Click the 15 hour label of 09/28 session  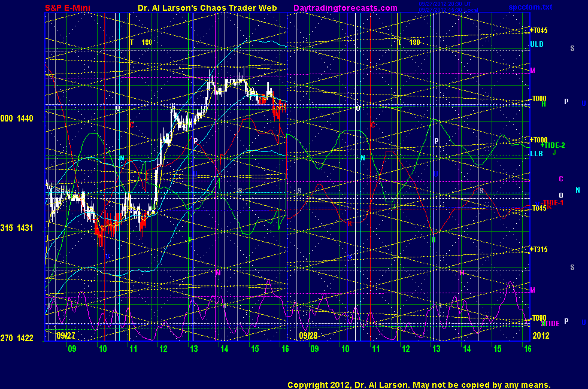pyautogui.click(x=497, y=349)
